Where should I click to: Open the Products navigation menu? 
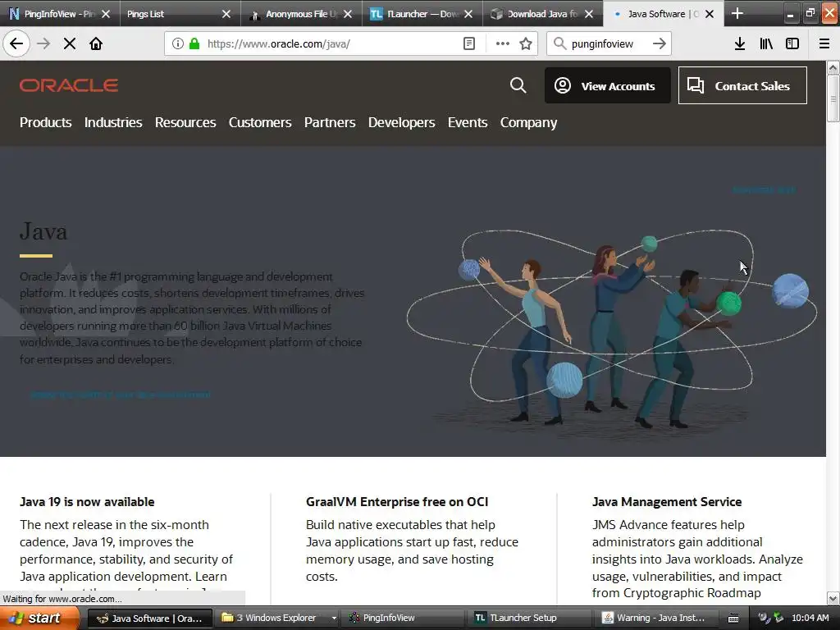pos(46,122)
